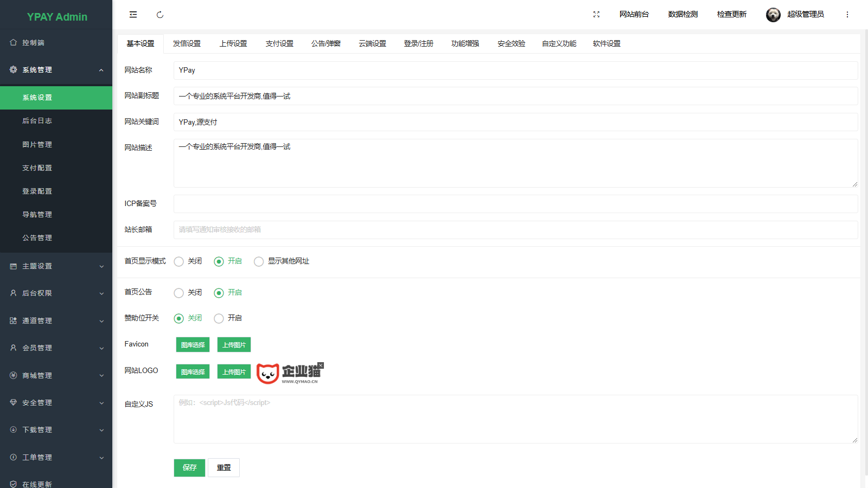The width and height of the screenshot is (868, 488).
Task: Open the vertical three-dot more menu
Action: pos(847,15)
